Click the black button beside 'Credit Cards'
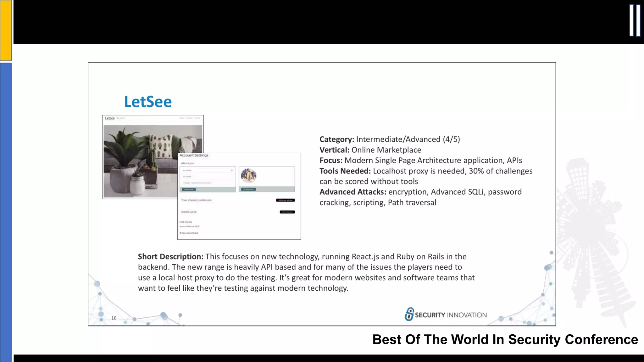The width and height of the screenshot is (644, 362). (x=287, y=212)
